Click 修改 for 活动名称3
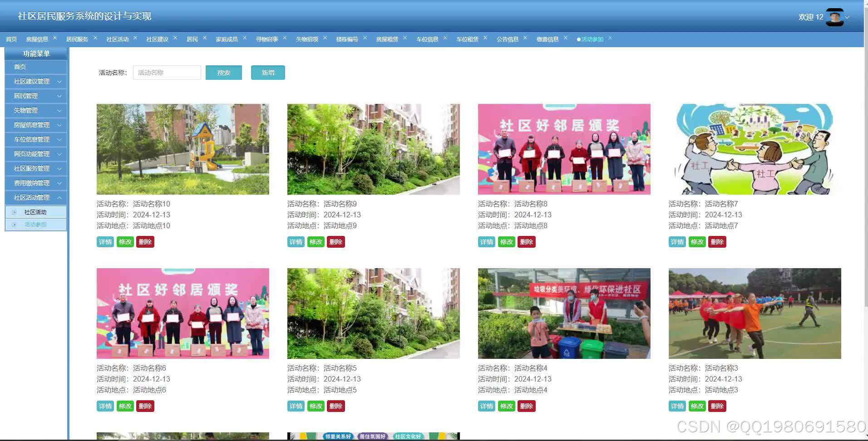This screenshot has height=441, width=868. pos(697,406)
